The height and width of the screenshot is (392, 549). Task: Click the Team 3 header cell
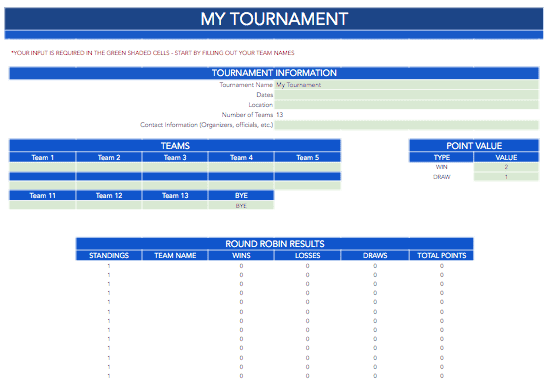(x=175, y=158)
